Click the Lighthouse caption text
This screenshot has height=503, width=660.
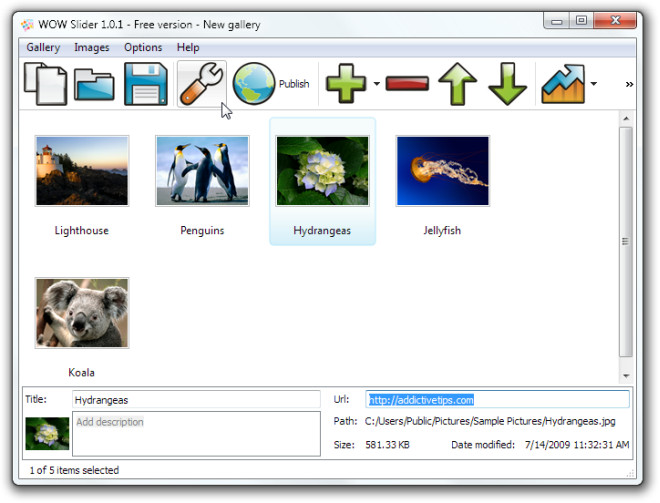[82, 230]
